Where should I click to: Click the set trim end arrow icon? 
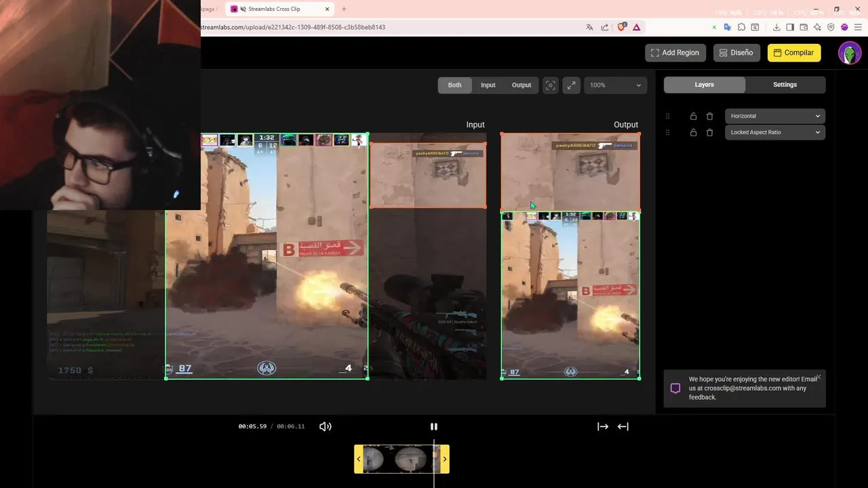[x=623, y=426]
